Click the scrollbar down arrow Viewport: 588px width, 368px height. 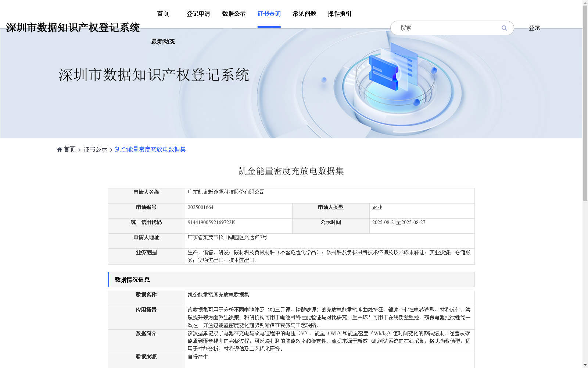(x=585, y=365)
